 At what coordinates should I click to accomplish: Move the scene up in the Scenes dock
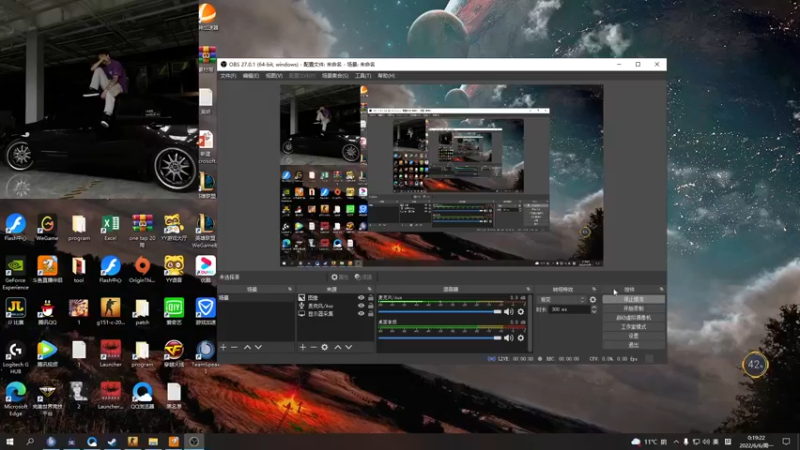247,347
